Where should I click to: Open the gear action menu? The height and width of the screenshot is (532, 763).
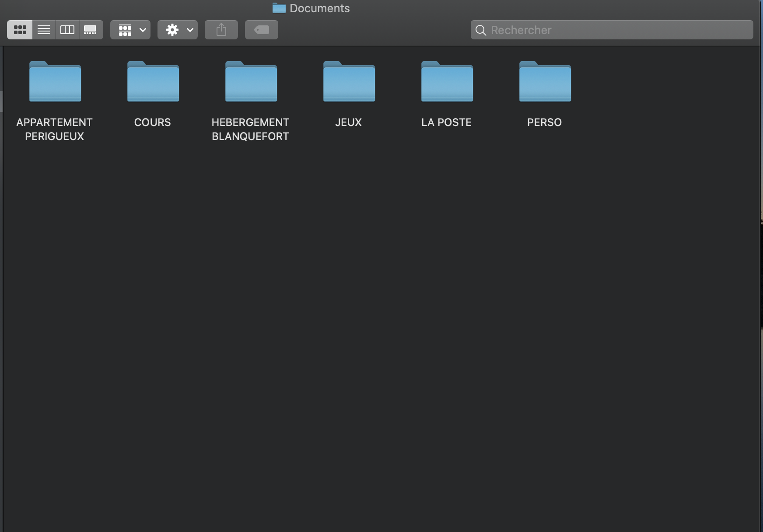(178, 30)
